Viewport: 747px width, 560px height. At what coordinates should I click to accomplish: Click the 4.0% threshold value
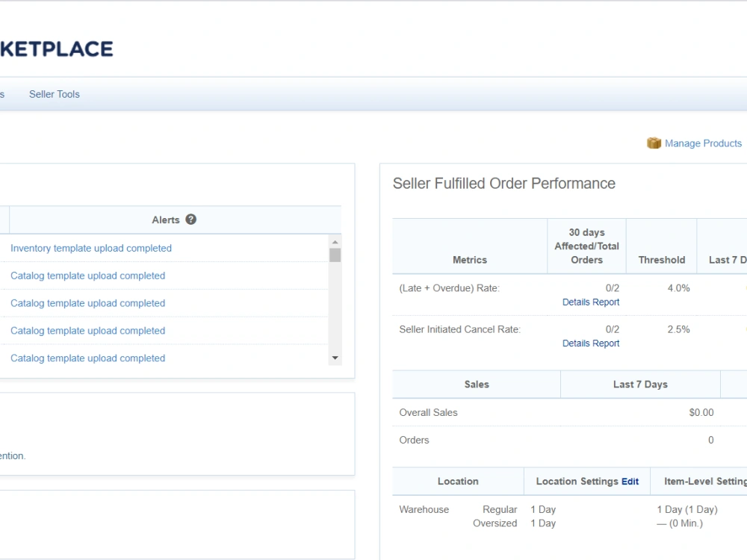(678, 288)
